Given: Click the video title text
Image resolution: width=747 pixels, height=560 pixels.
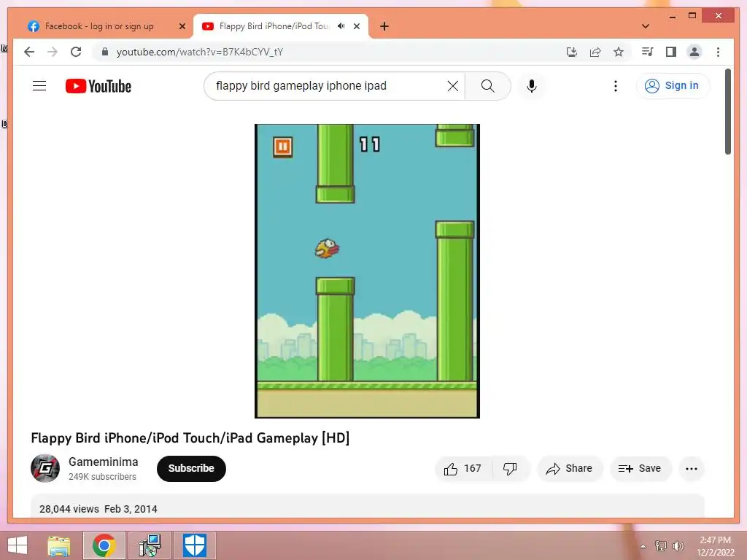Looking at the screenshot, I should [x=190, y=437].
